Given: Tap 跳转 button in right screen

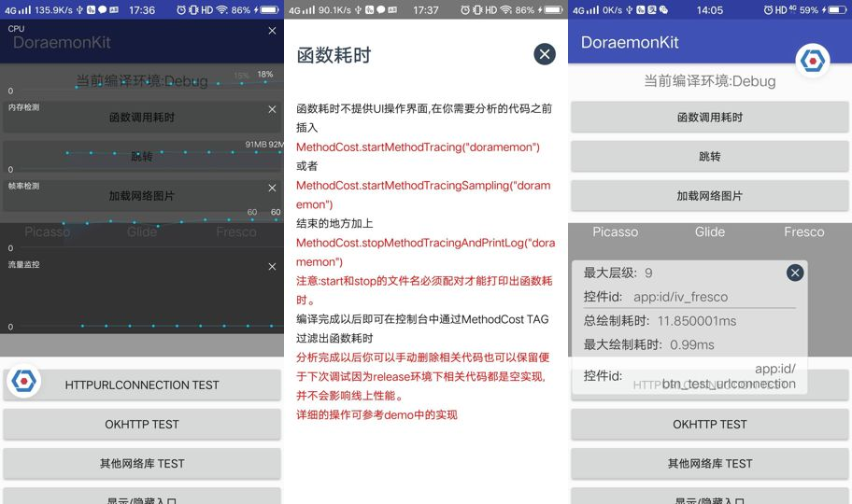Looking at the screenshot, I should click(x=710, y=157).
